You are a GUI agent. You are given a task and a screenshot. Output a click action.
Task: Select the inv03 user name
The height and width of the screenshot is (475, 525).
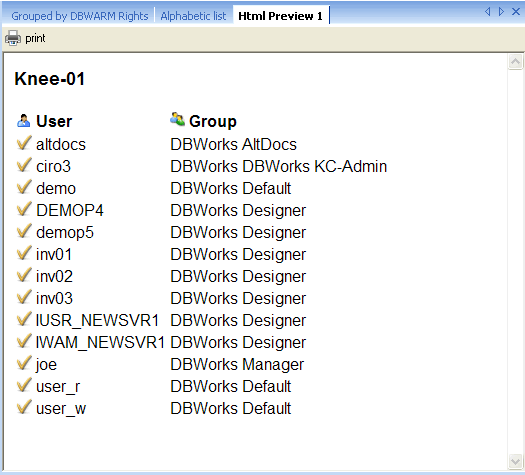[54, 299]
